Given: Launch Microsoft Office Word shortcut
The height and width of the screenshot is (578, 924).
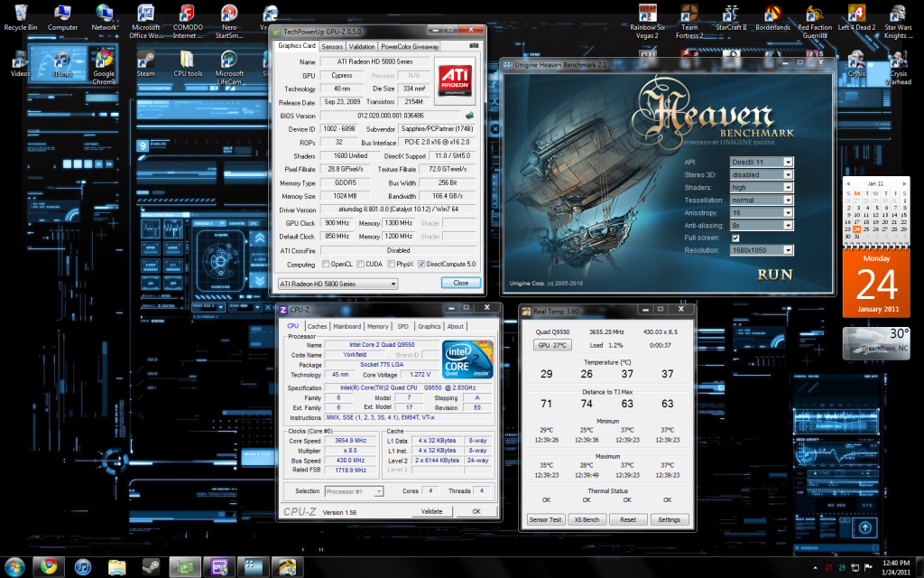Looking at the screenshot, I should pos(145,22).
